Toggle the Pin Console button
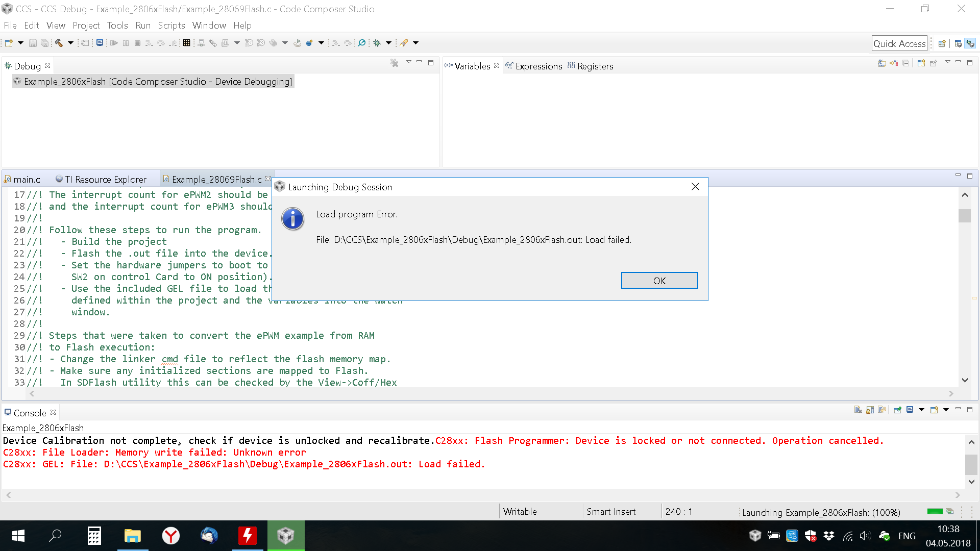Image resolution: width=980 pixels, height=551 pixels. pos(897,410)
